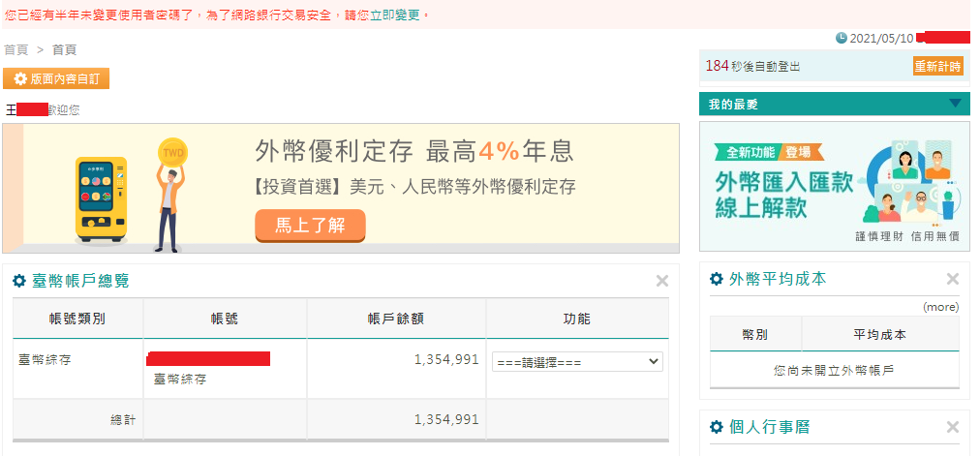Click the gear icon beside 外幣平均成本
The image size is (980, 456).
717,279
